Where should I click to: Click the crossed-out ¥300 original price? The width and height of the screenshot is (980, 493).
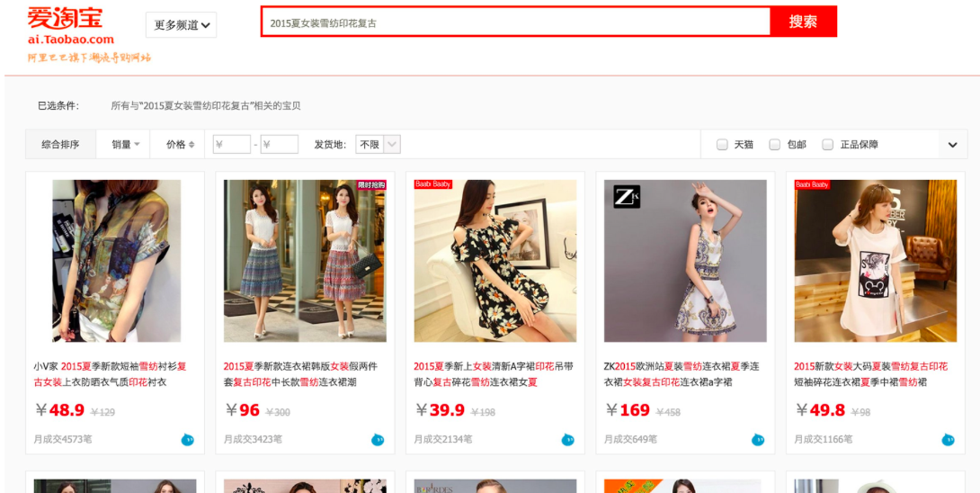tap(278, 412)
